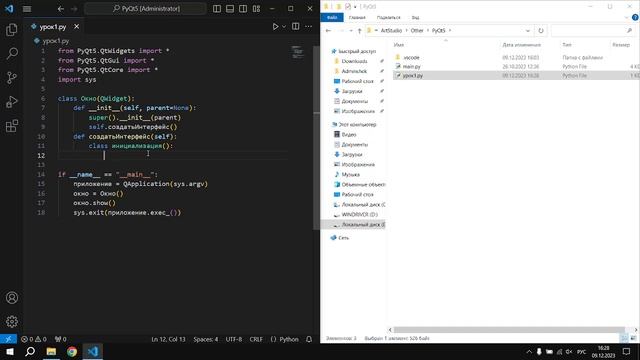This screenshot has width=640, height=360.
Task: Open the Customize Layout options
Action: coord(256,9)
